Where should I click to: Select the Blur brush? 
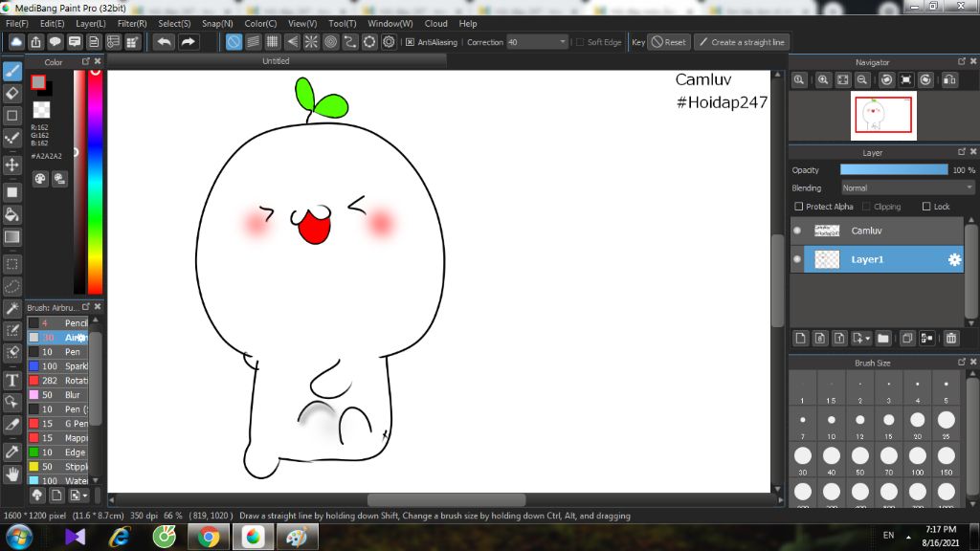tap(57, 395)
